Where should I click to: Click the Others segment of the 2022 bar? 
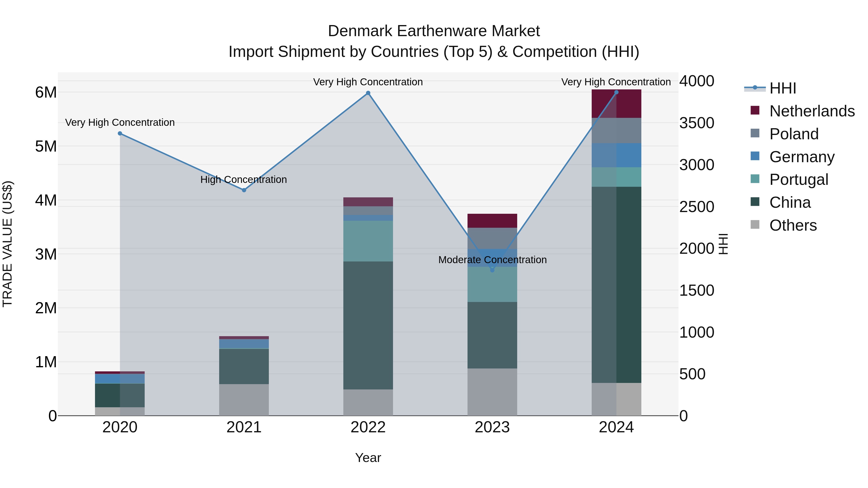pyautogui.click(x=368, y=403)
